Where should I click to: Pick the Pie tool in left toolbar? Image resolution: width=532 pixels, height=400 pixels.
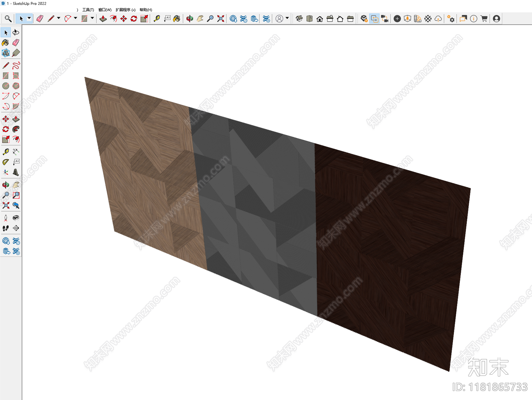[x=16, y=106]
